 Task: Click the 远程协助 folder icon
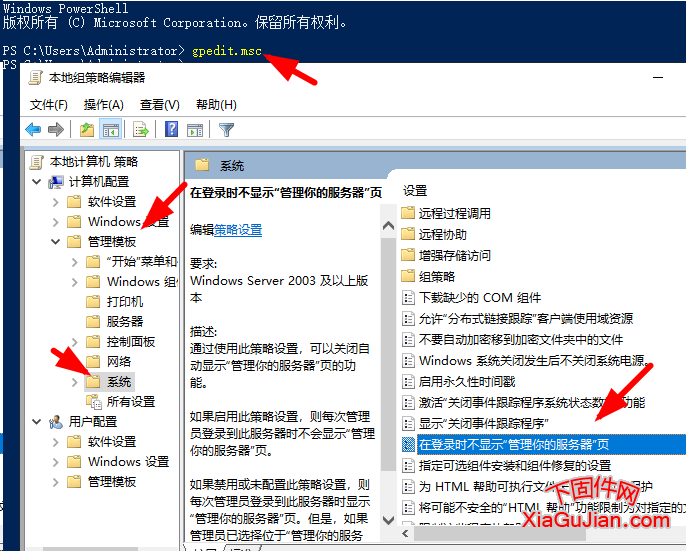408,234
